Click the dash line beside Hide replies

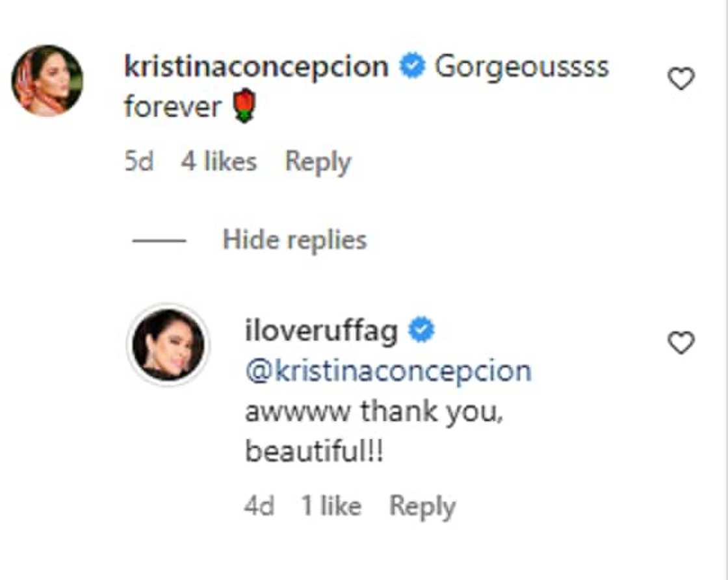pyautogui.click(x=159, y=241)
